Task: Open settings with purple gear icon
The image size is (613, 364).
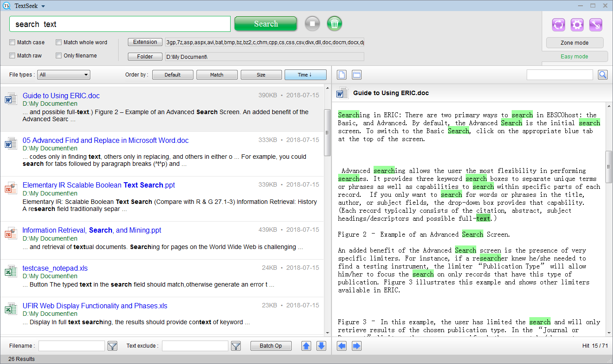Action: point(577,25)
